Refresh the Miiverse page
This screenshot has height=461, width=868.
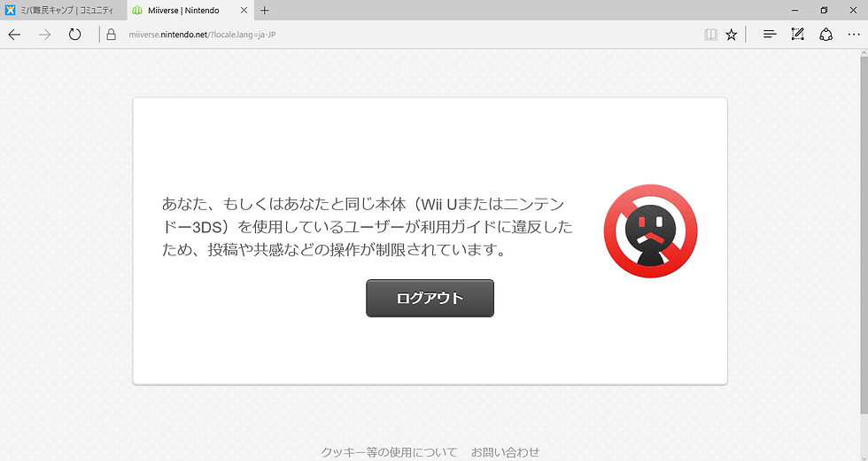(x=74, y=35)
